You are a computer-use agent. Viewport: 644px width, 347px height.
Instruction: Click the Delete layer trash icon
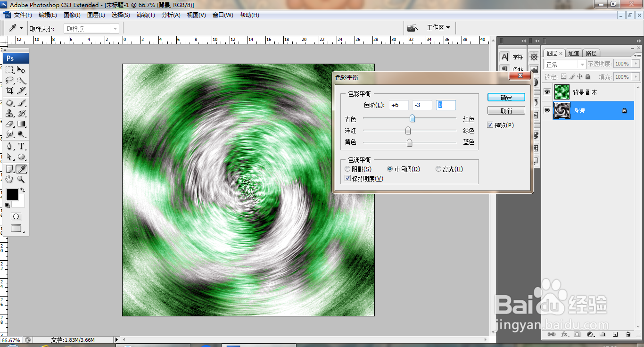(x=628, y=334)
